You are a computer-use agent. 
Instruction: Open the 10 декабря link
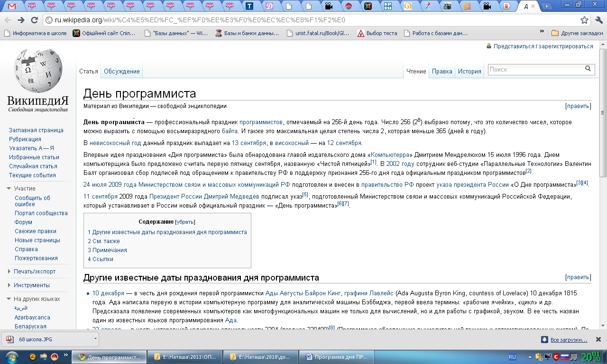pos(108,293)
